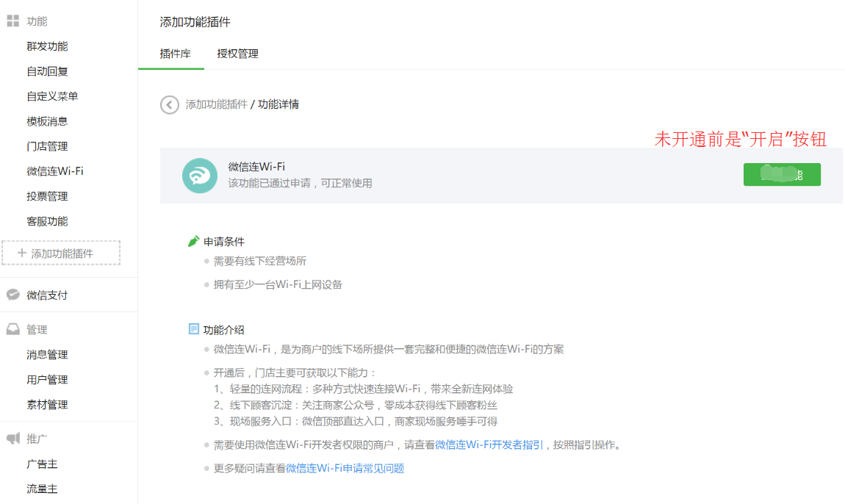
Task: Click the back arrow circle icon
Action: click(170, 105)
